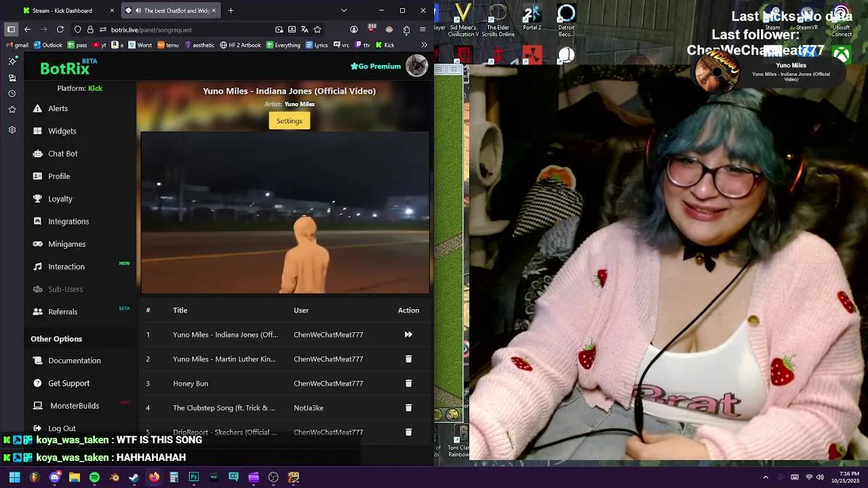List all tabs dropdown
The image size is (868, 488).
click(x=344, y=10)
